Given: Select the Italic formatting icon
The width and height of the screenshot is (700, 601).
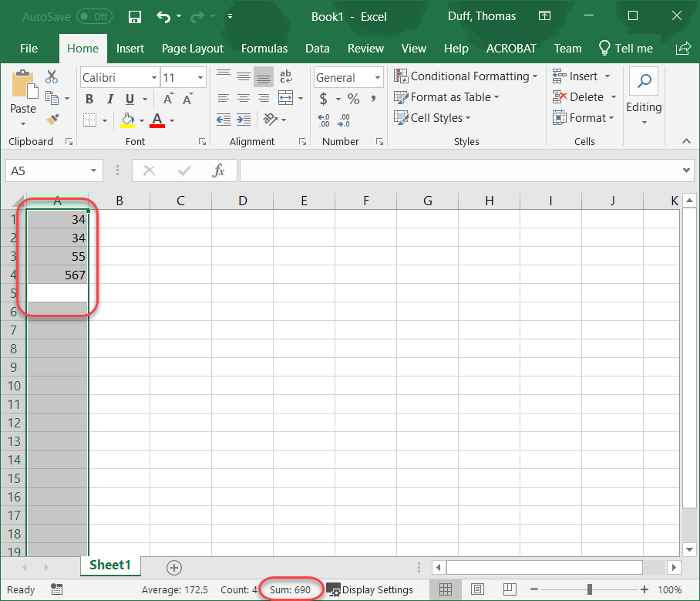Looking at the screenshot, I should pos(109,99).
